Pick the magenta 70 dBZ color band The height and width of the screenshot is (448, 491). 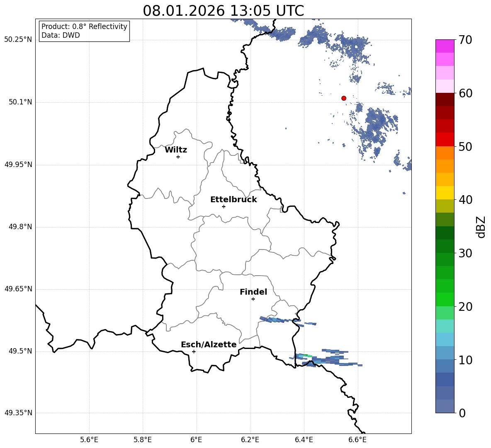[x=445, y=46]
